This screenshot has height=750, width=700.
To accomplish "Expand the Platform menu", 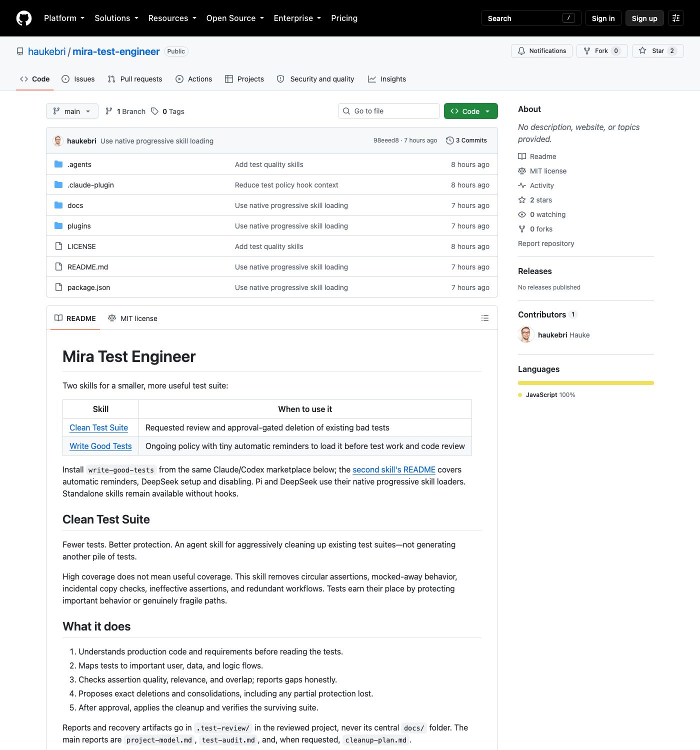I will (x=64, y=18).
